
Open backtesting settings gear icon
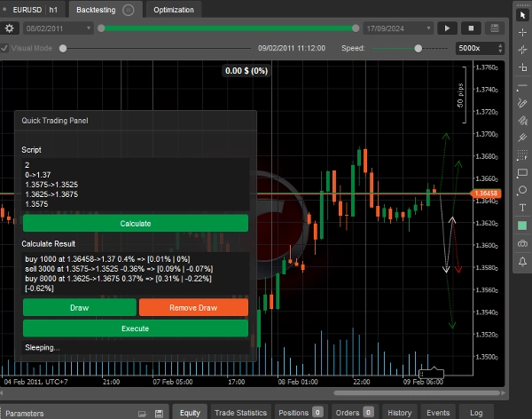click(x=10, y=28)
